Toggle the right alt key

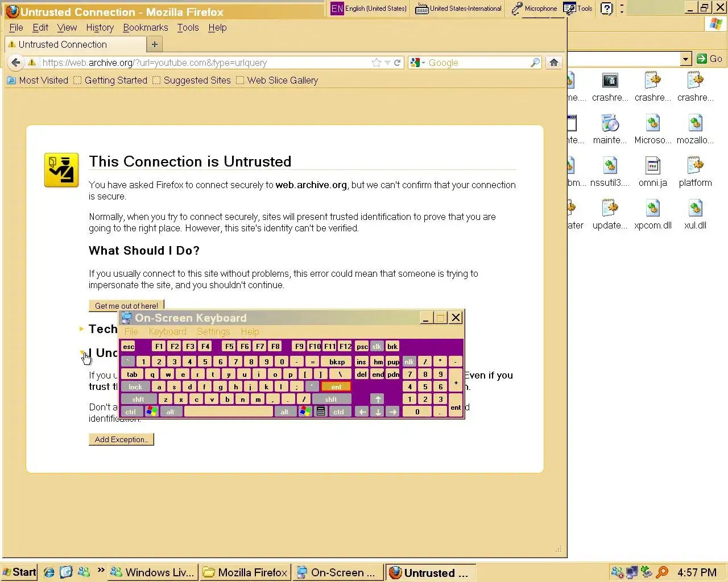(284, 411)
